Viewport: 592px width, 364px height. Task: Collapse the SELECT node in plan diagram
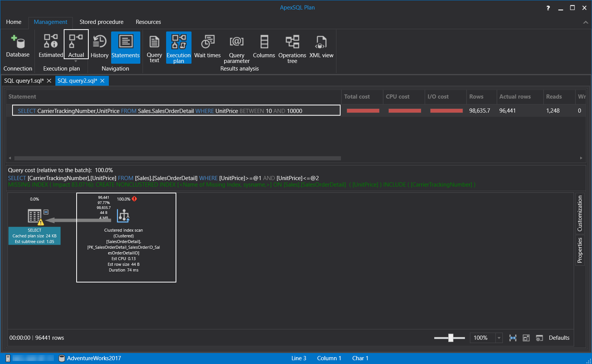tap(46, 212)
